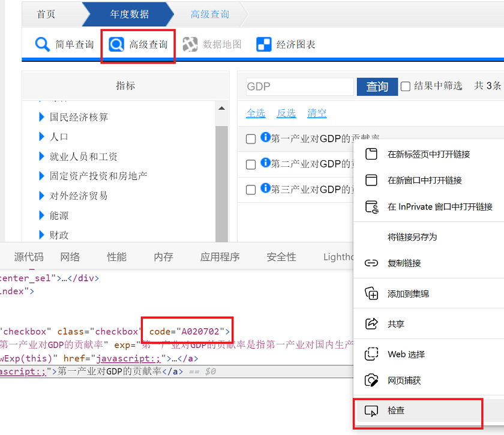Image resolution: width=504 pixels, height=435 pixels.
Task: Click the GDP search input field
Action: click(299, 86)
